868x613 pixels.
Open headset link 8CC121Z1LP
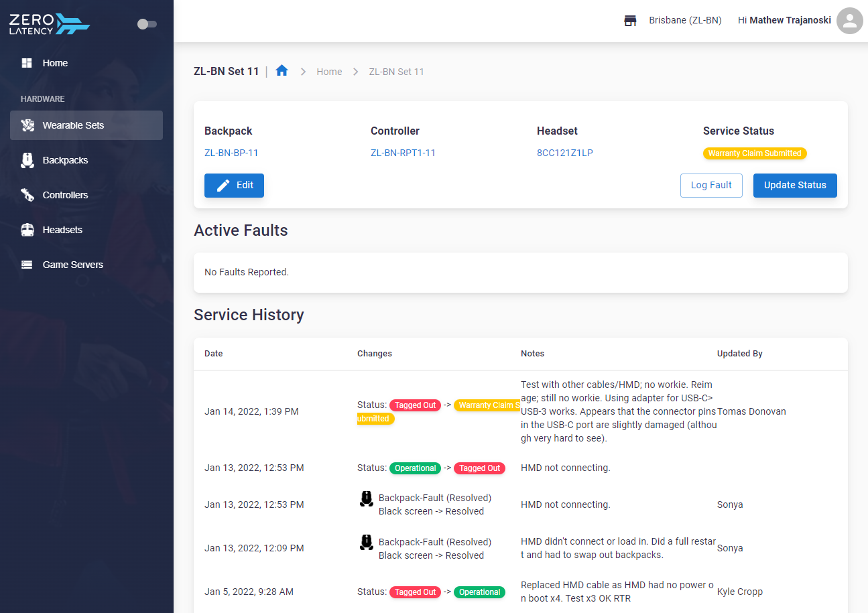click(565, 153)
